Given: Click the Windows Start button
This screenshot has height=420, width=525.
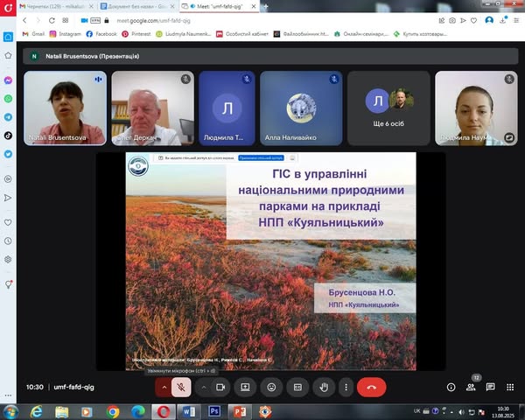Looking at the screenshot, I should 10,411.
